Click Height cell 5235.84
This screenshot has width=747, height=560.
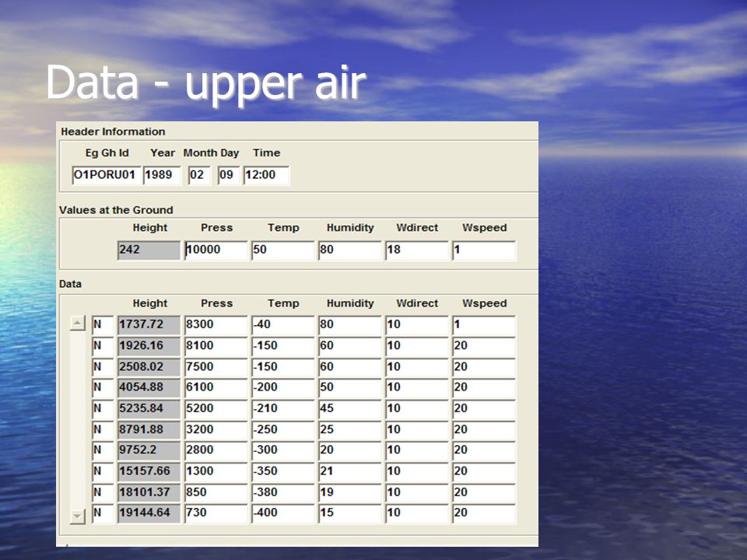[x=149, y=409]
